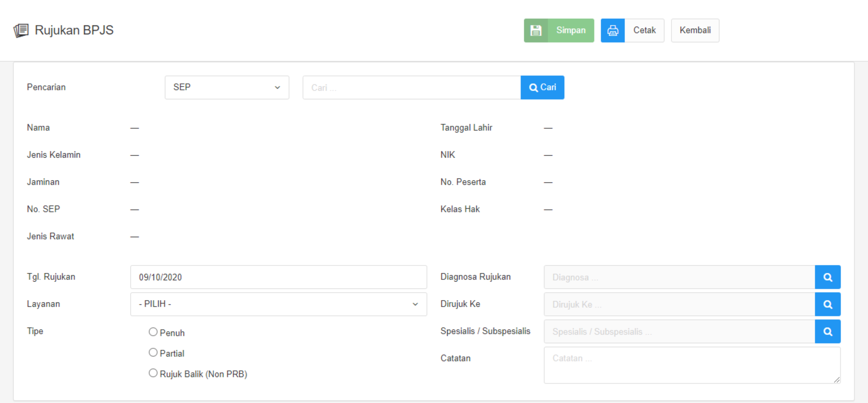Click the green save disk icon
This screenshot has width=868, height=403.
click(535, 30)
